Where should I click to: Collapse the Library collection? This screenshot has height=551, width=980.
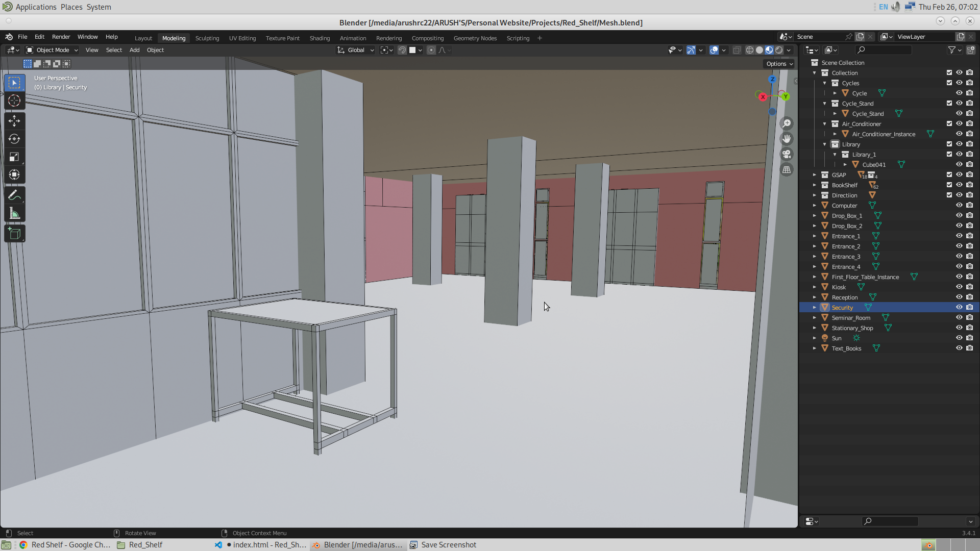[824, 144]
